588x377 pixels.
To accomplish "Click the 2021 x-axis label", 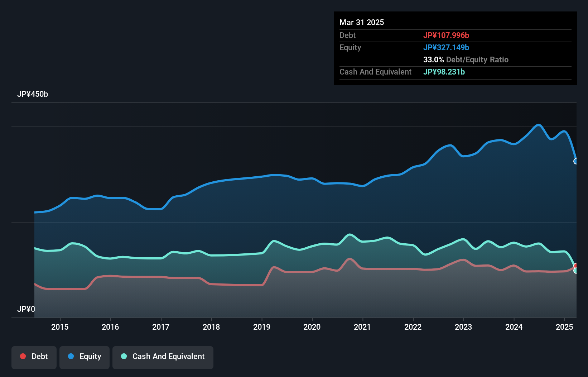I will click(x=362, y=327).
